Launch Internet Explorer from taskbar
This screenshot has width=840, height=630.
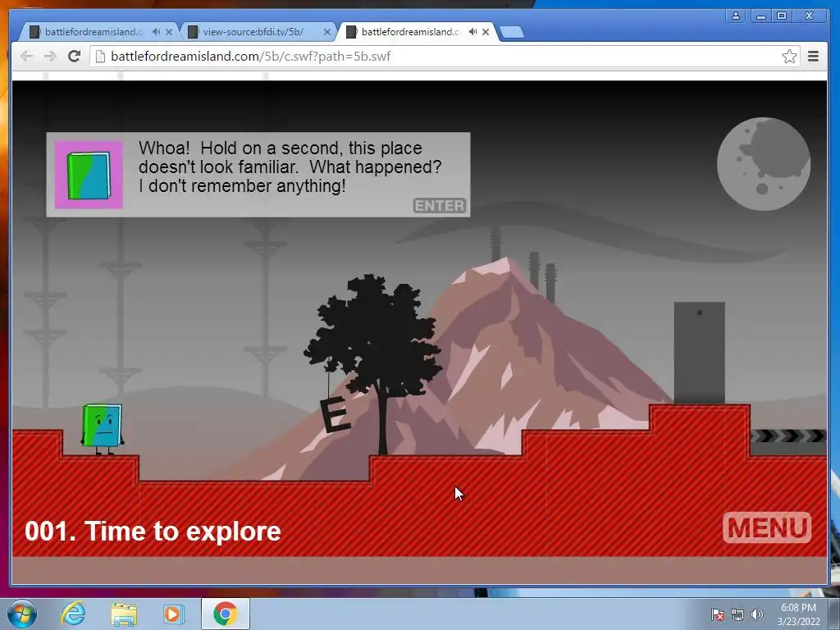point(73,614)
